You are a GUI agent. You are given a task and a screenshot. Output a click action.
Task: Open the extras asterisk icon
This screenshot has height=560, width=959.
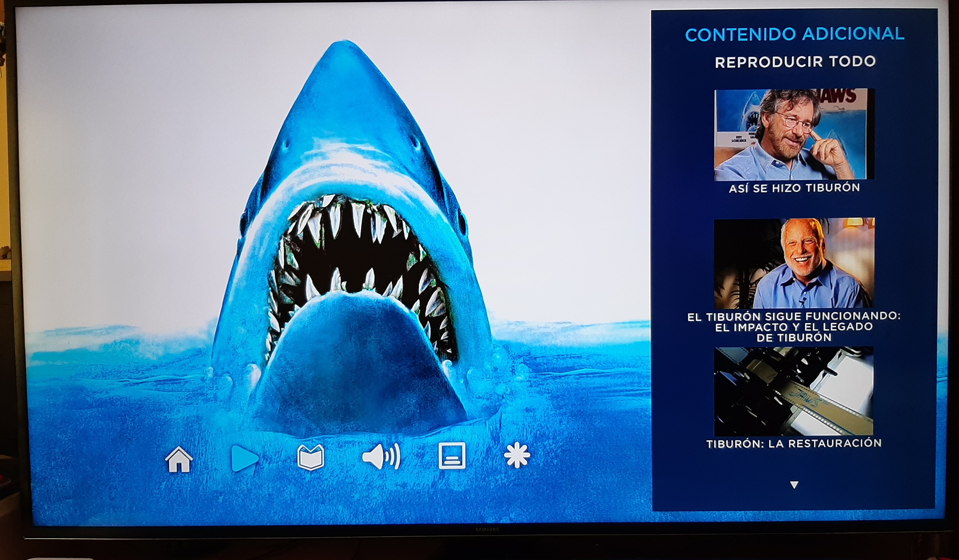click(517, 455)
